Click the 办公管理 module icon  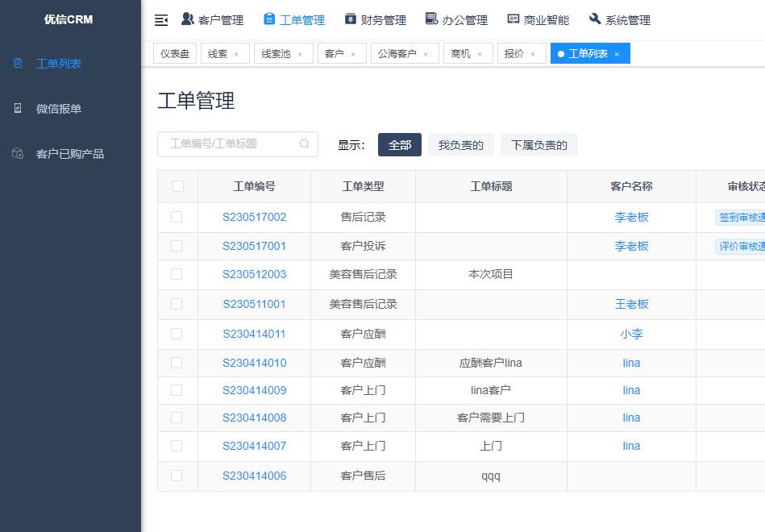tap(433, 19)
